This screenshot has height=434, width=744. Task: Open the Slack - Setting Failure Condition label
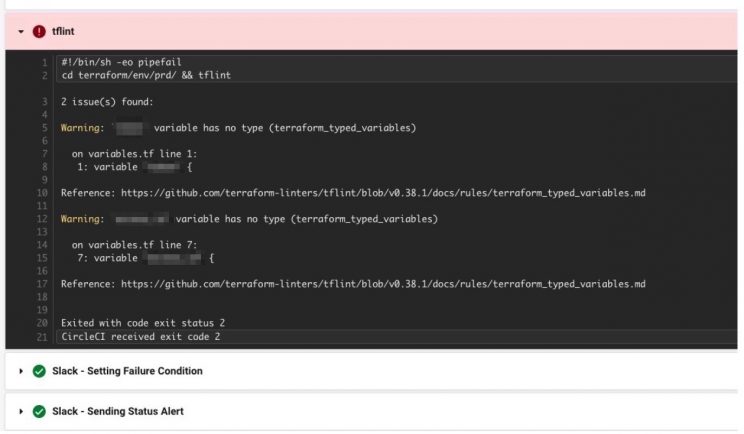click(x=127, y=371)
